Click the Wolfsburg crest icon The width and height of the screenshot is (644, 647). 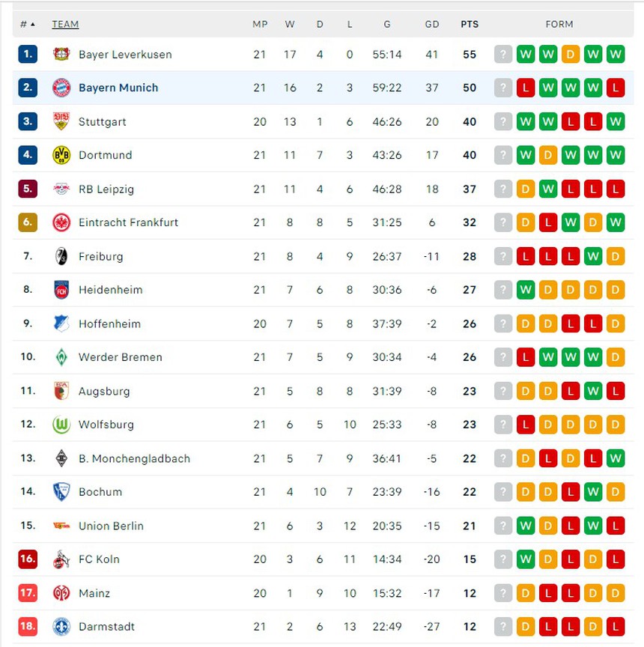[x=63, y=425]
